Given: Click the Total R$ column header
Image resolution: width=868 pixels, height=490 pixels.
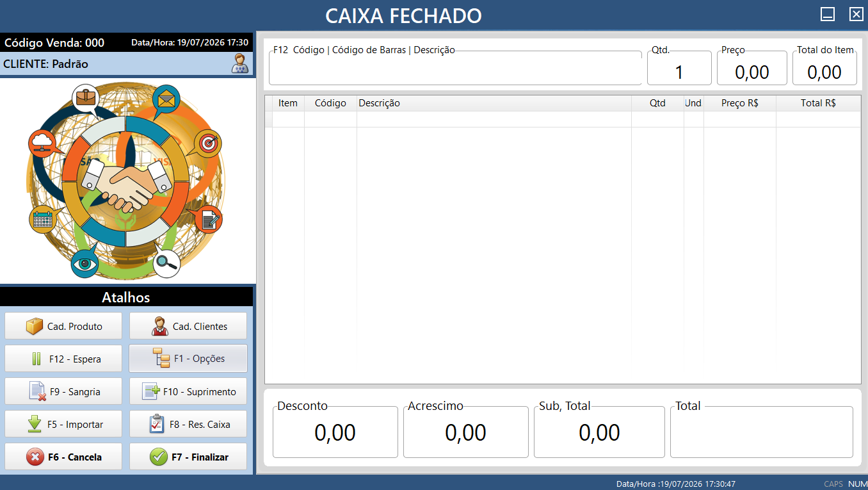Looking at the screenshot, I should (x=818, y=103).
